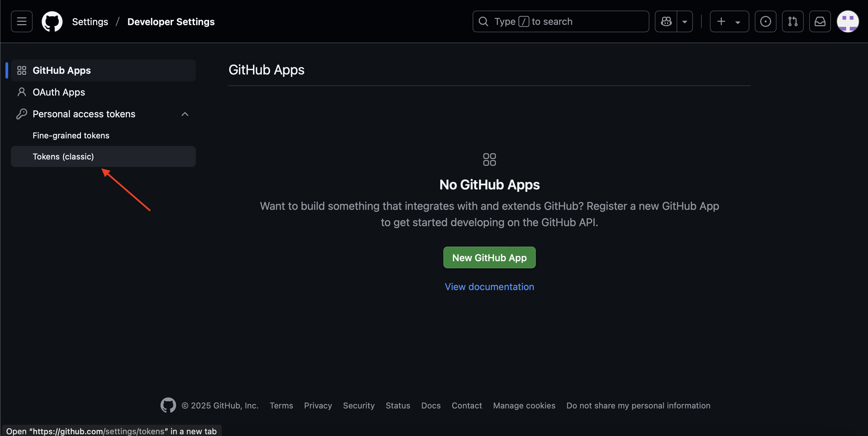The height and width of the screenshot is (436, 868).
Task: Collapse Personal access tokens chevron
Action: click(x=185, y=114)
